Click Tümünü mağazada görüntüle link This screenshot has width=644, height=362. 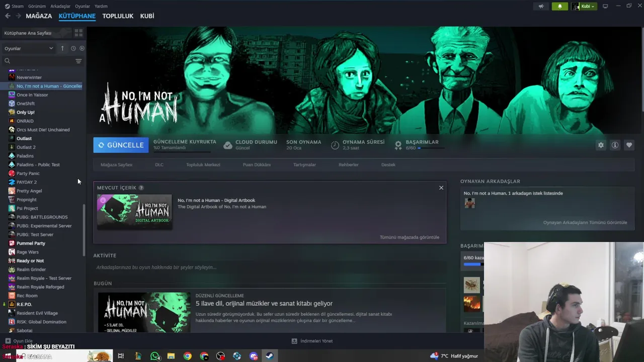[410, 237]
